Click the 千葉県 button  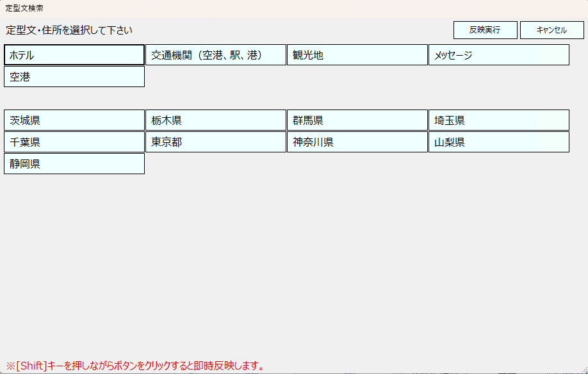74,142
